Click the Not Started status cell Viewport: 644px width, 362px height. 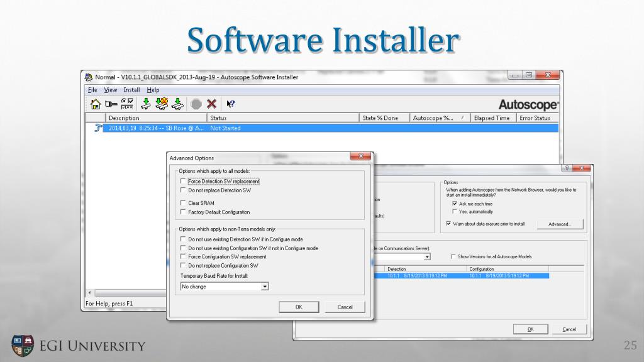coord(226,128)
